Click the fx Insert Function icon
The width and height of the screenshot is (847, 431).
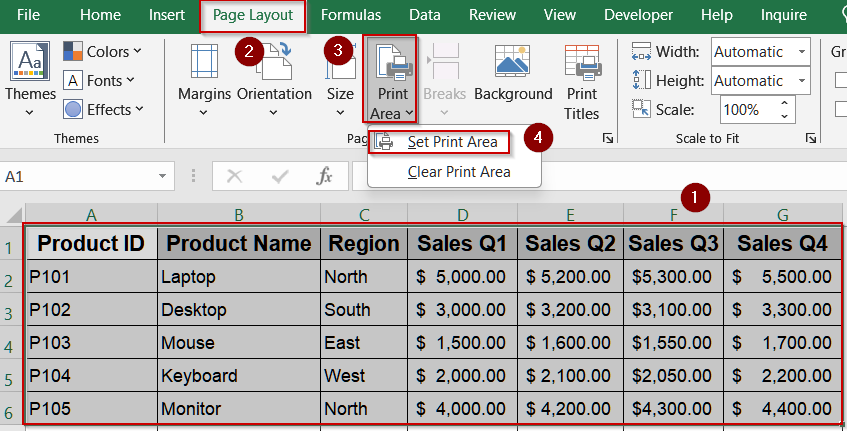[325, 176]
